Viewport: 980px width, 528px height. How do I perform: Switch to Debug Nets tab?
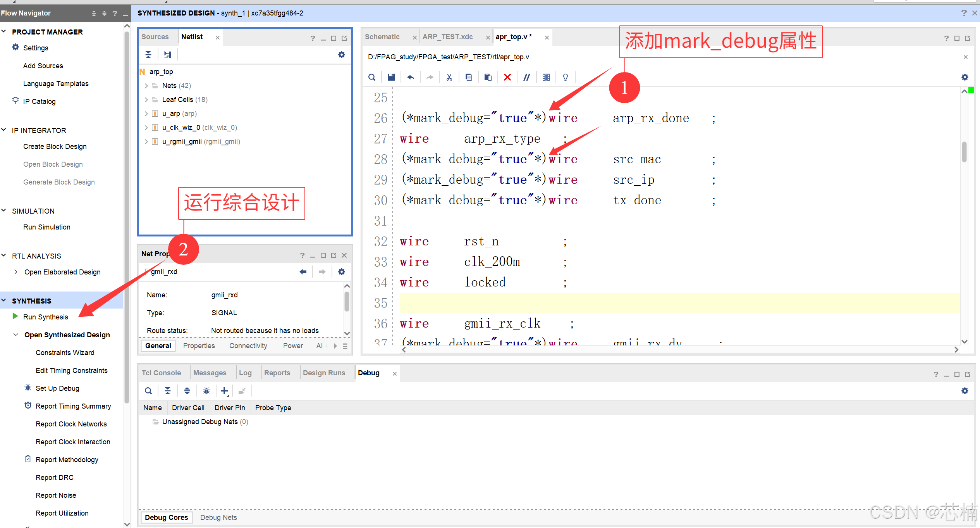point(218,517)
